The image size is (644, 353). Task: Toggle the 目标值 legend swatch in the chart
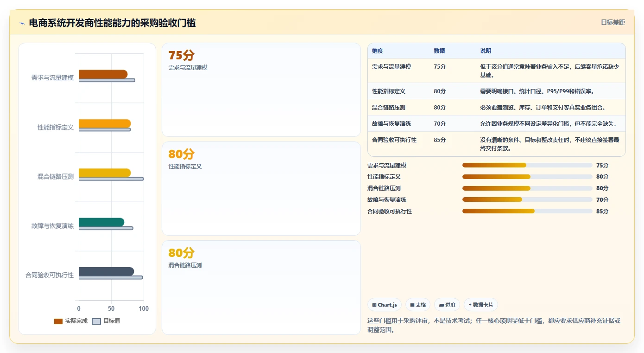(x=96, y=321)
